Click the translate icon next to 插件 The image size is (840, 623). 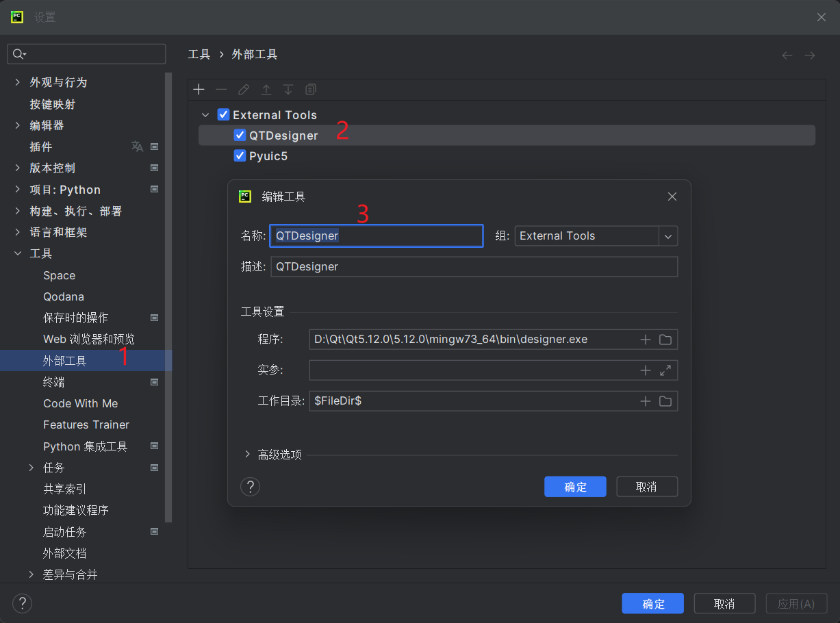point(138,147)
